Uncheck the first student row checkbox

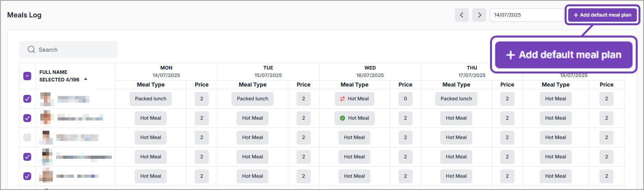click(x=27, y=99)
